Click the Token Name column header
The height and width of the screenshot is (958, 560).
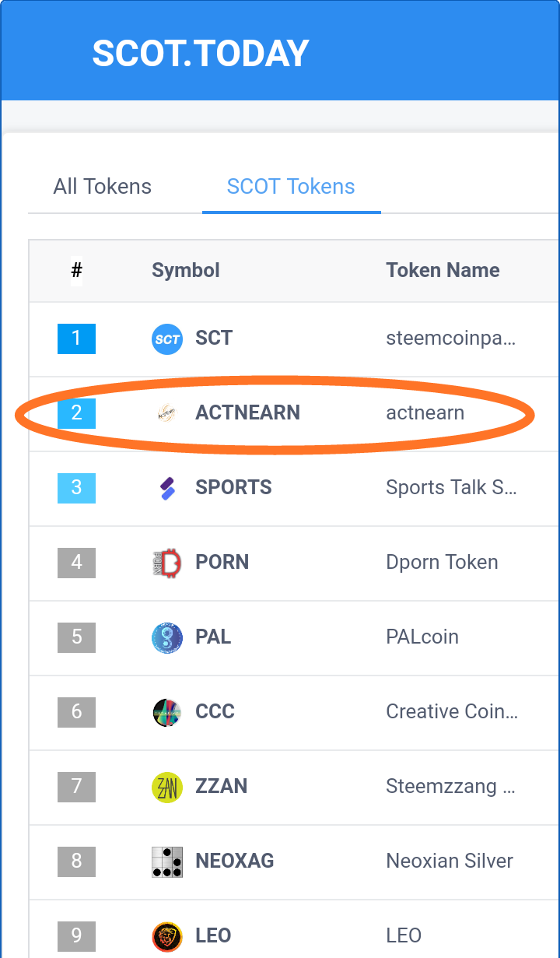coord(443,270)
